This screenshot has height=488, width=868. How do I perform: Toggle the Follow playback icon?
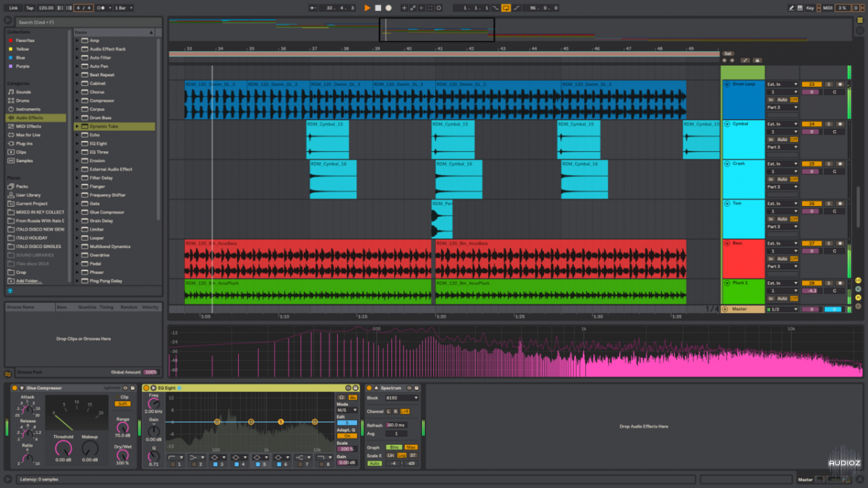tap(313, 8)
